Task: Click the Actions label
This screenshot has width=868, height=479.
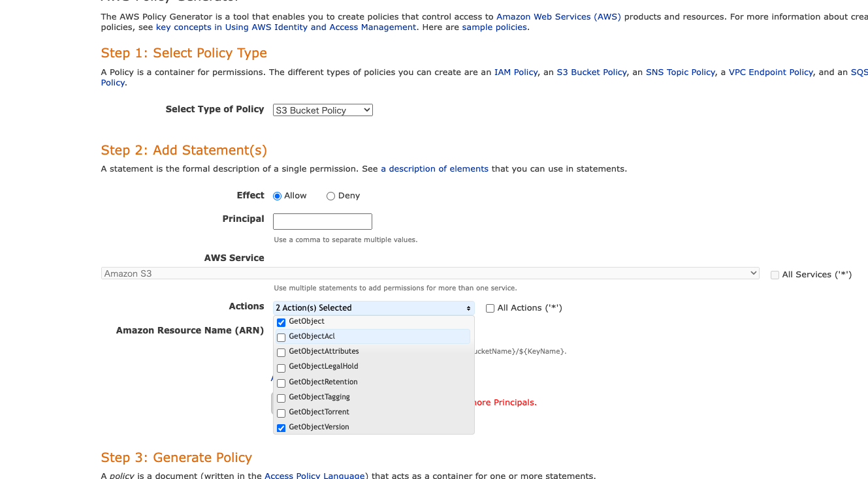Action: 246,306
